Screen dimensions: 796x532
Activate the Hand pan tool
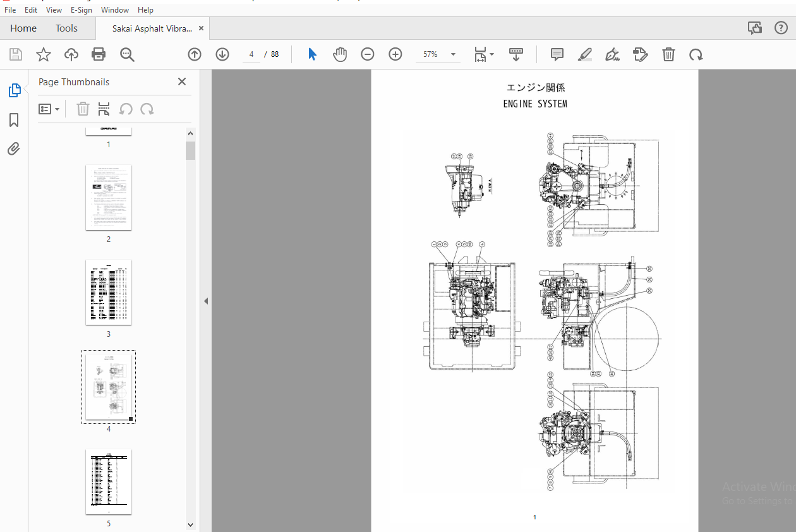click(340, 54)
